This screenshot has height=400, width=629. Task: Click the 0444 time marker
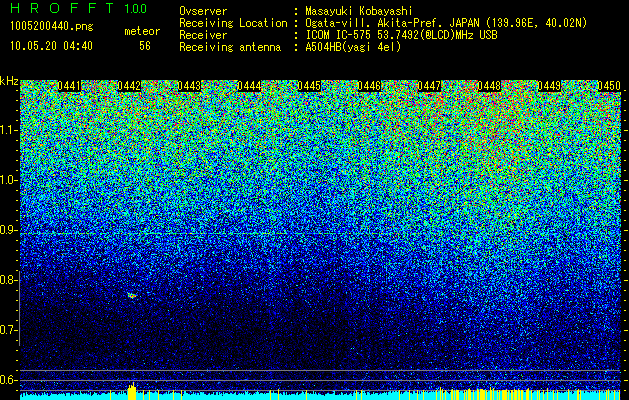coord(249,86)
